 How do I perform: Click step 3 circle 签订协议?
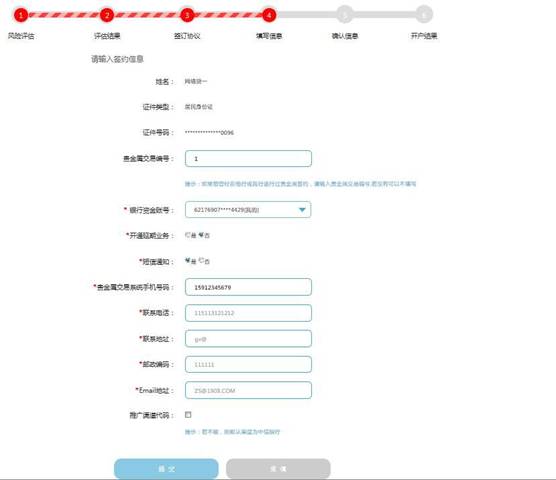187,15
